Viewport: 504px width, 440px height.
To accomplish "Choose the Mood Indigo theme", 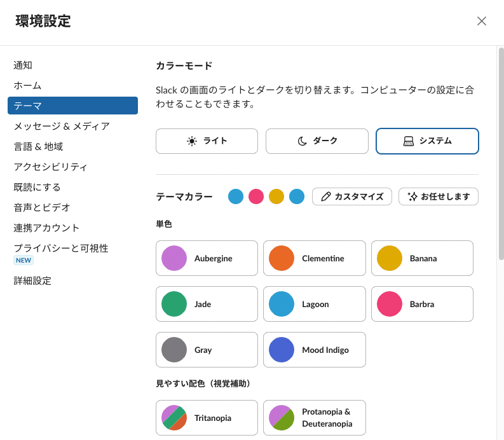I will click(315, 350).
